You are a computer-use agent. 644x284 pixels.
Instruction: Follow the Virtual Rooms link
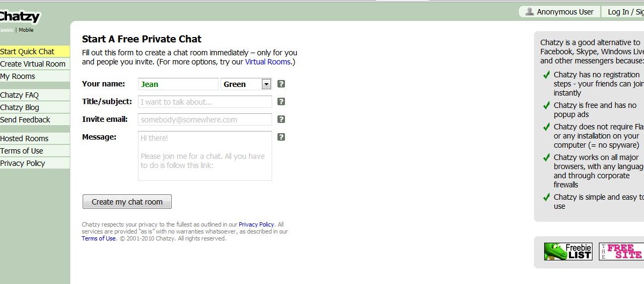(268, 62)
